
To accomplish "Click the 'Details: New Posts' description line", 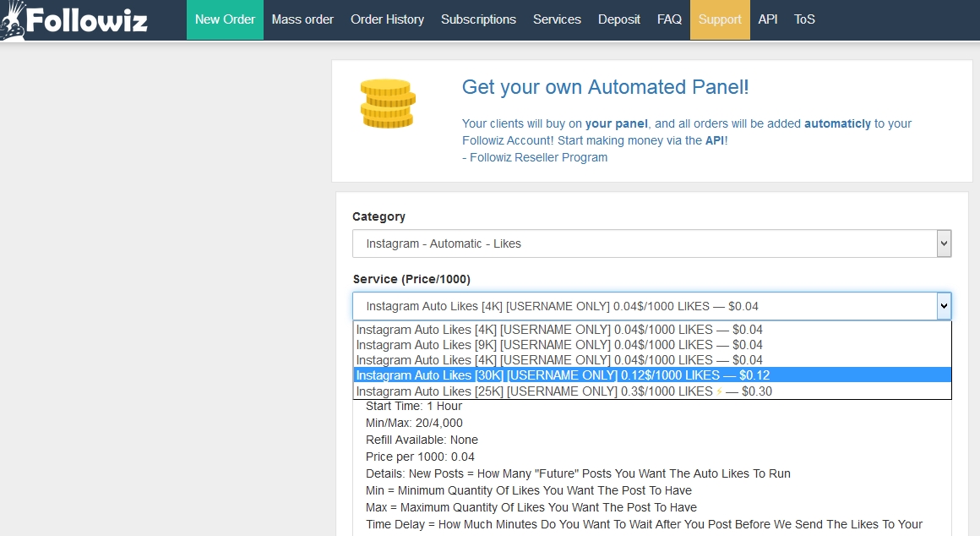I will tap(578, 473).
